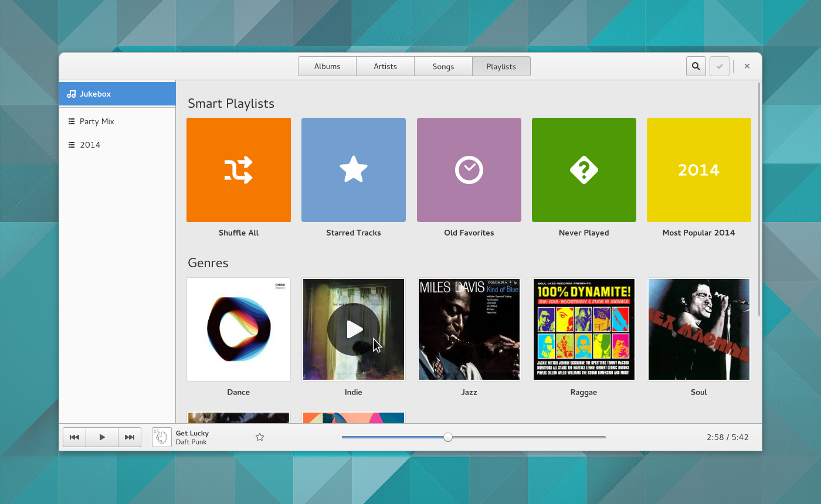The width and height of the screenshot is (821, 504).
Task: Seek to the unplayed part of the track bar
Action: [x=529, y=437]
